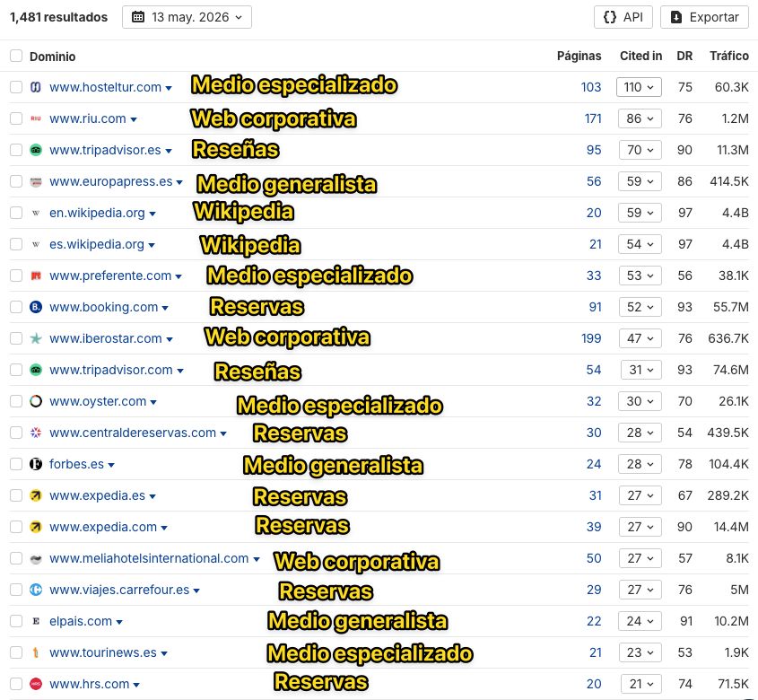Click the 4.4B traffic value for en.wikipedia.org
Image resolution: width=758 pixels, height=700 pixels.
736,213
